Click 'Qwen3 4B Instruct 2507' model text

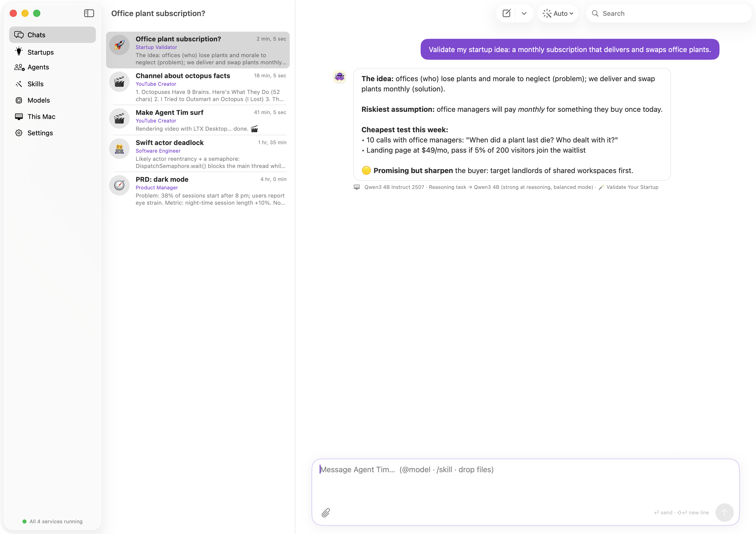point(394,187)
